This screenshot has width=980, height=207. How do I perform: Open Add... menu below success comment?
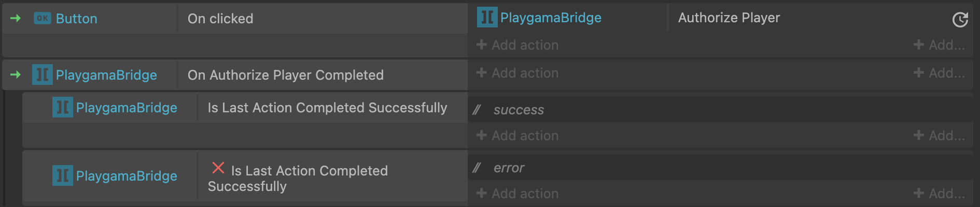coord(939,136)
